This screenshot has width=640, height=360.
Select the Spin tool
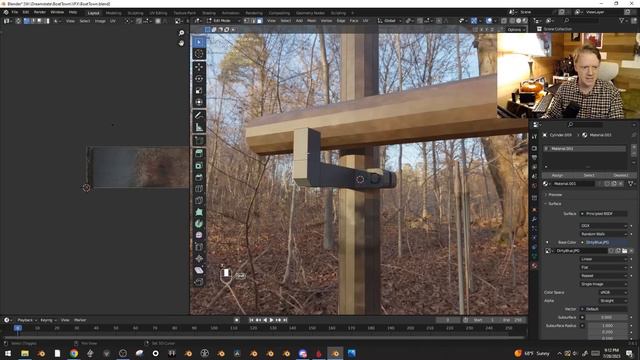pyautogui.click(x=199, y=224)
